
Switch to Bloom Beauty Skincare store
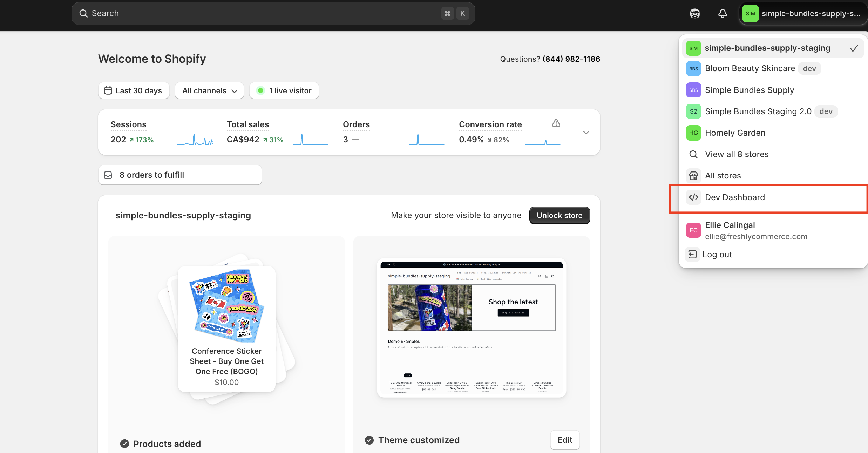coord(750,69)
